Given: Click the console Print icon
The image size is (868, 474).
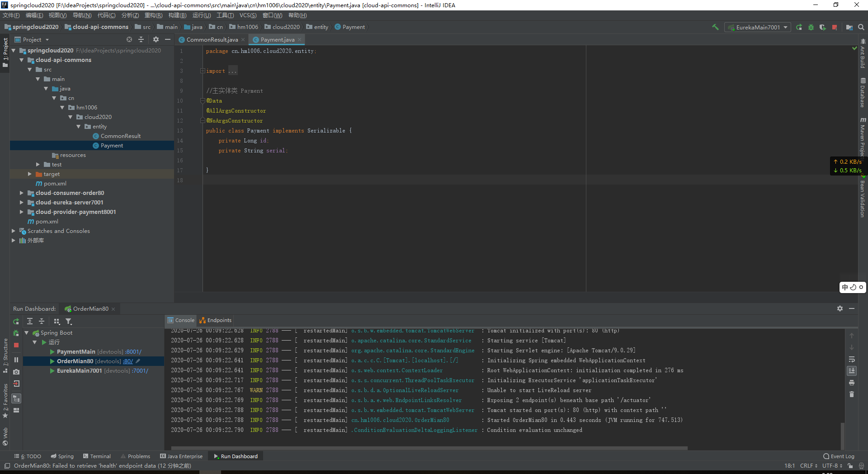Looking at the screenshot, I should click(x=852, y=383).
